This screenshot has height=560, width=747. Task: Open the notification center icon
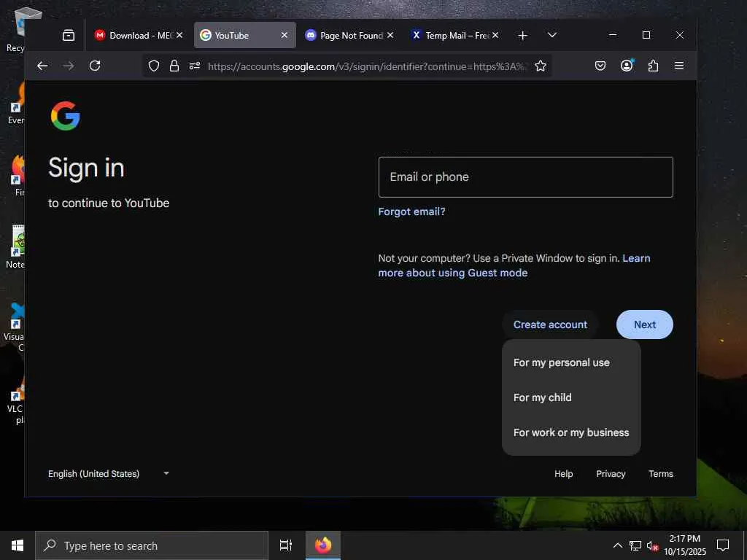(x=723, y=545)
